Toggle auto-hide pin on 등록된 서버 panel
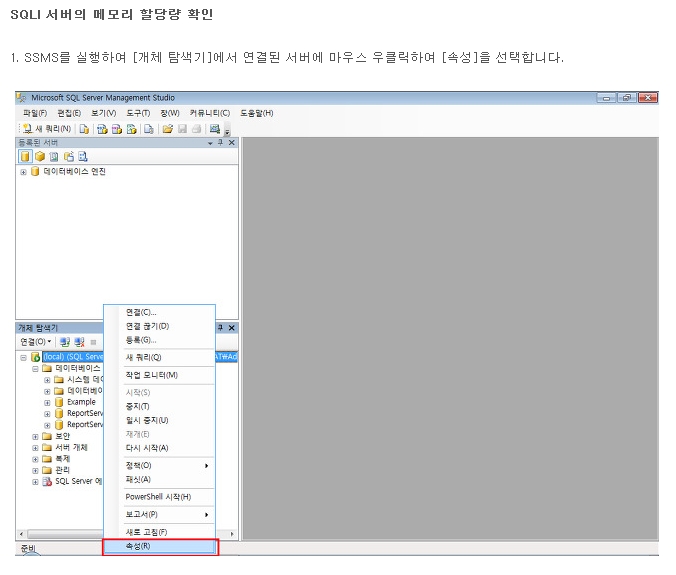The width and height of the screenshot is (676, 575). pyautogui.click(x=220, y=142)
